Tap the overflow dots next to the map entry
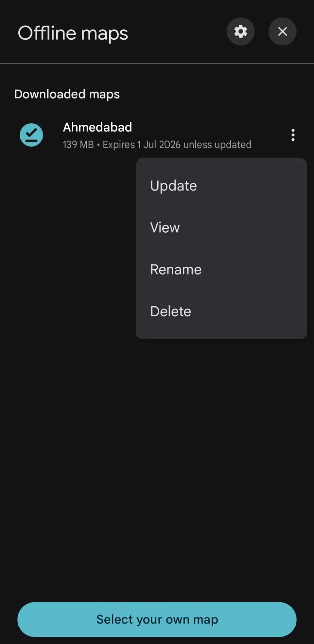Viewport: 314px width, 644px height. pos(293,135)
